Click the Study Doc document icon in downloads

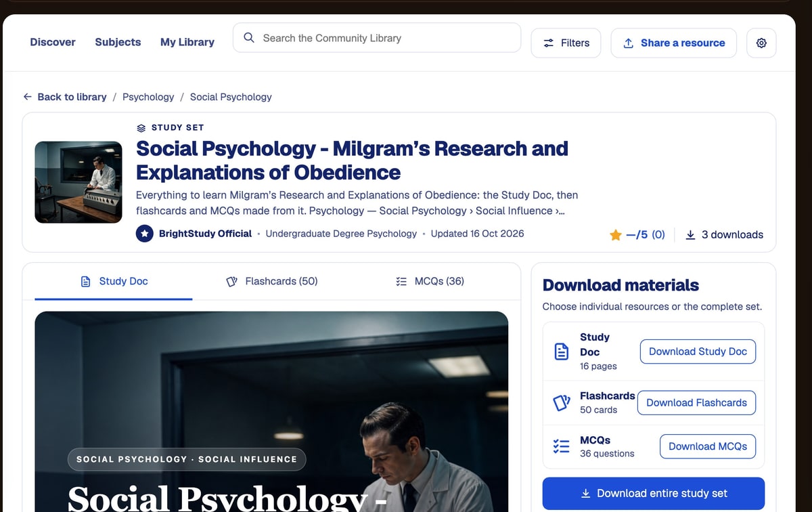pyautogui.click(x=561, y=351)
